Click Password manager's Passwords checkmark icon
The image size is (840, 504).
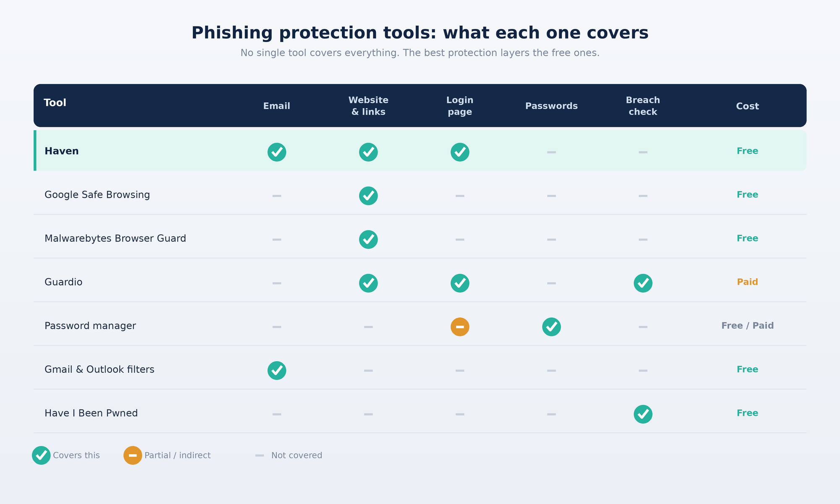pos(551,327)
